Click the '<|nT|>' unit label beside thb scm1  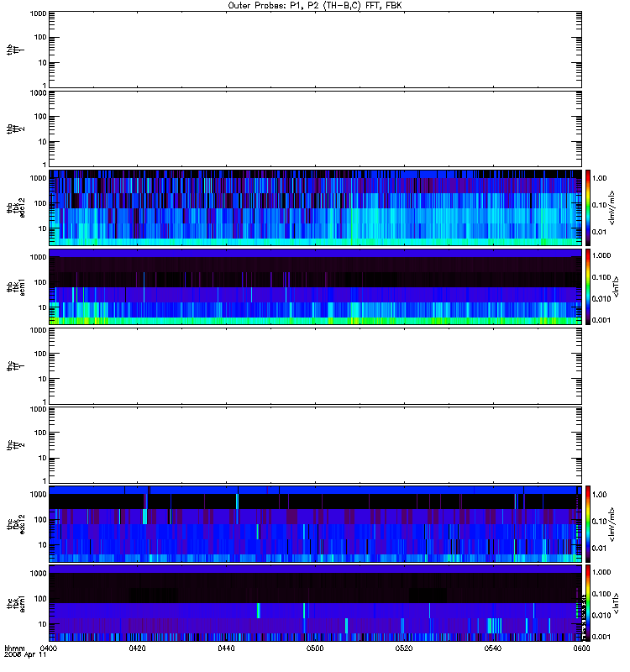(x=617, y=286)
